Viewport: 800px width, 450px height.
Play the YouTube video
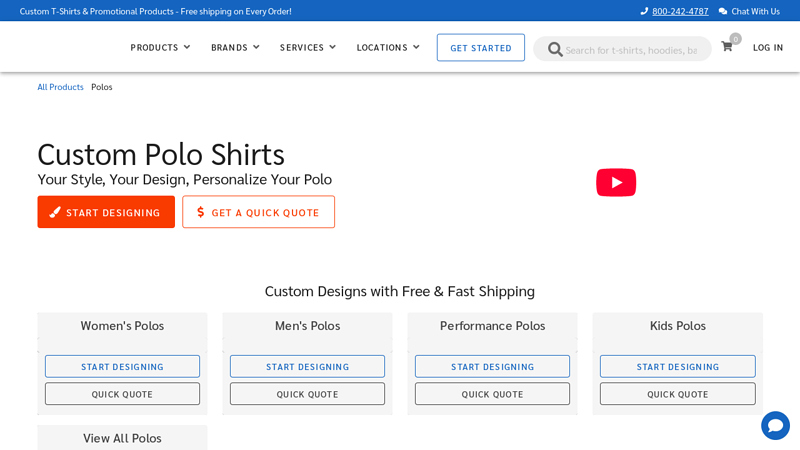click(x=616, y=182)
